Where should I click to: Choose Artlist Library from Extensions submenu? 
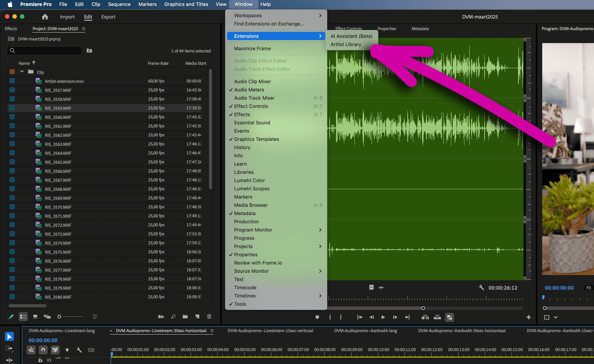click(x=346, y=44)
